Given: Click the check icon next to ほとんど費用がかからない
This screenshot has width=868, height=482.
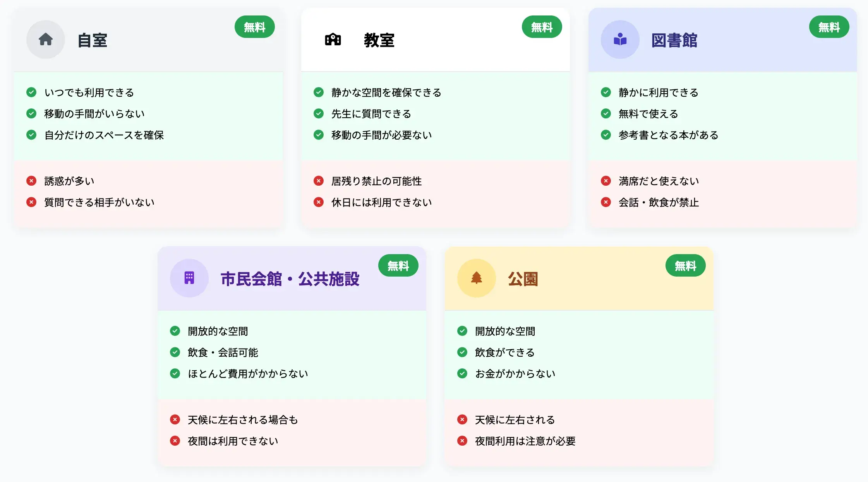Looking at the screenshot, I should [x=175, y=373].
